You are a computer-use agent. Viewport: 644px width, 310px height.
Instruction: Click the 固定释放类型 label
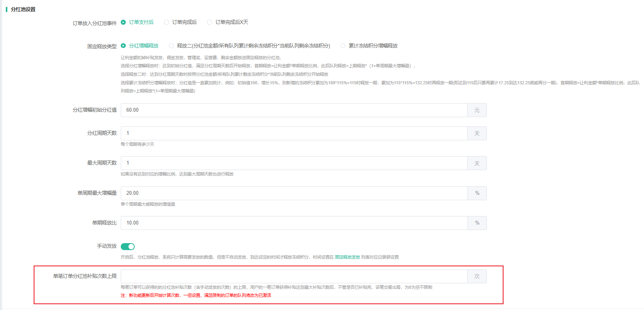[x=102, y=46]
